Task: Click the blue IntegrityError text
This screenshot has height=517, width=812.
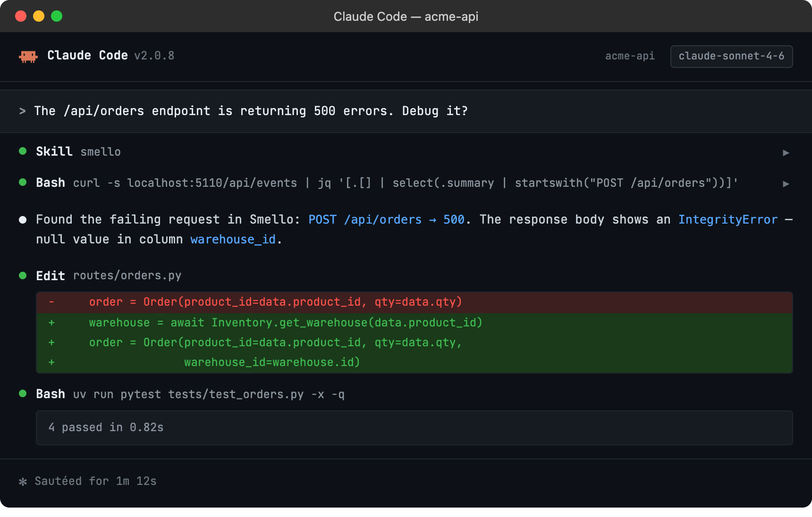Action: click(x=728, y=219)
